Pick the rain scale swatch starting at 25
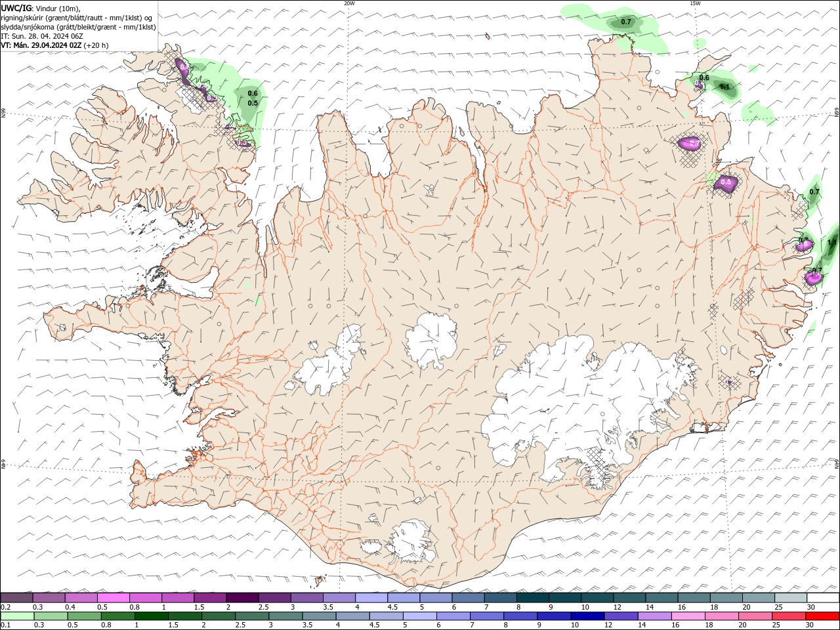 click(787, 616)
